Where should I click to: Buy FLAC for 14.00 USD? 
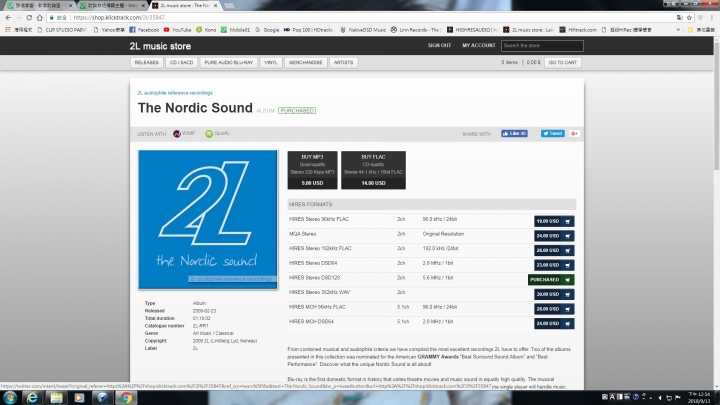(x=373, y=170)
